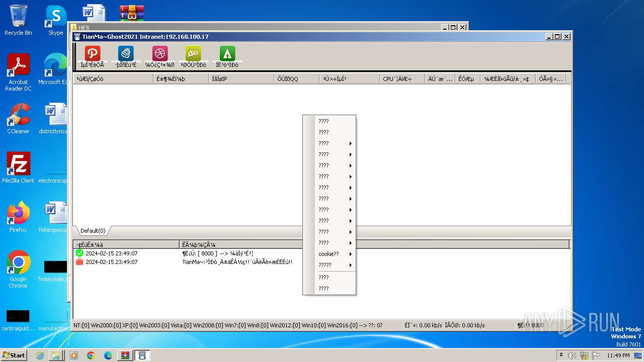Expand the submenu arrow beside cookie??
The image size is (644, 362).
point(351,254)
